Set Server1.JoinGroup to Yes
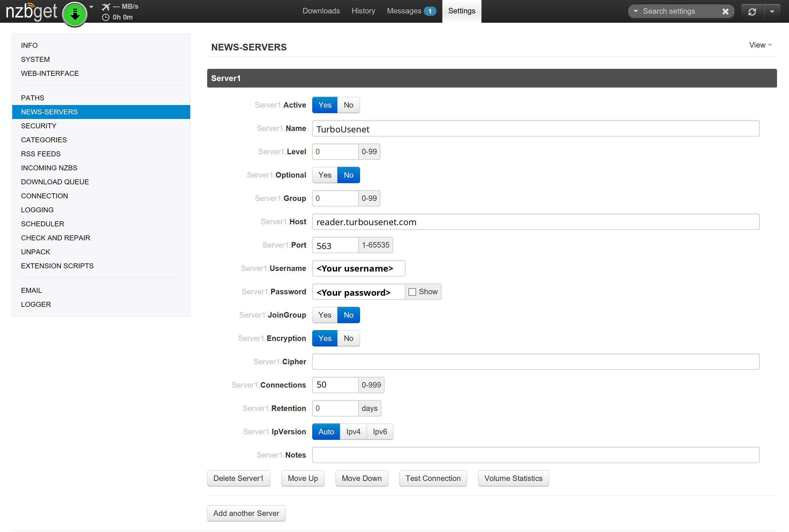The height and width of the screenshot is (532, 789). coord(325,315)
